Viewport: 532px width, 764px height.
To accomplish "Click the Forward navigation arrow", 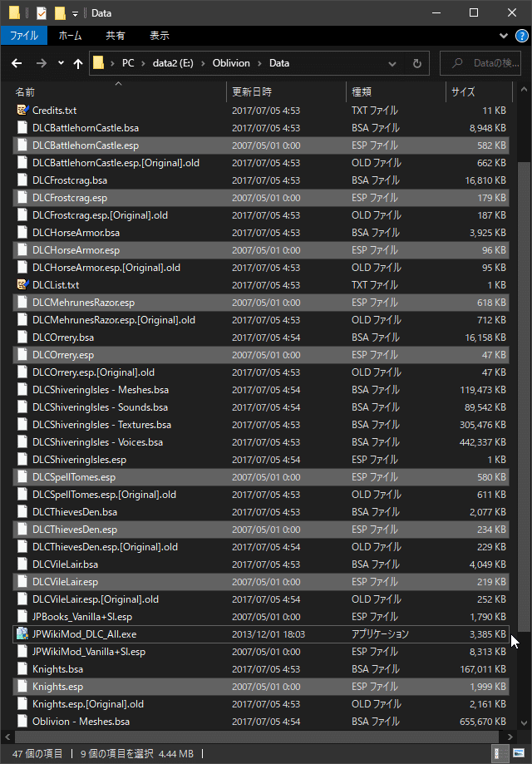I will (x=42, y=63).
